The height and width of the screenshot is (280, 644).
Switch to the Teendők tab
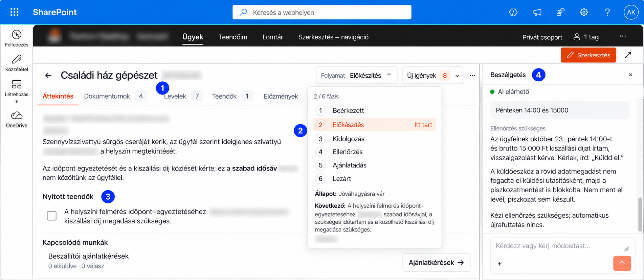click(x=232, y=96)
